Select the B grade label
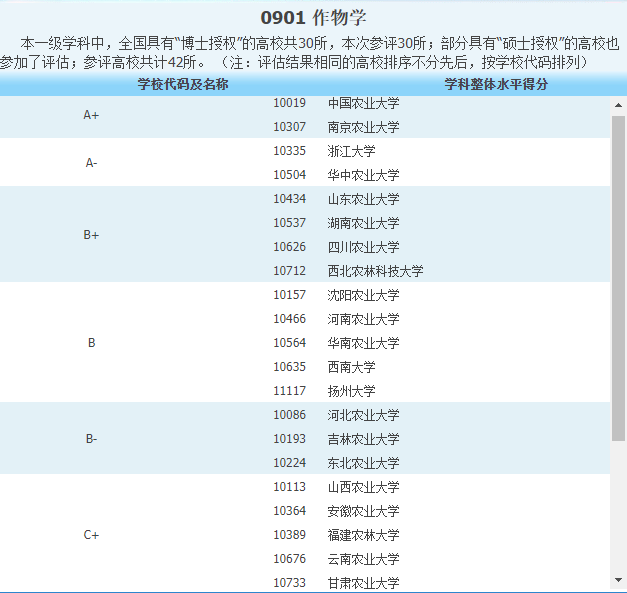627x593 pixels. (91, 343)
